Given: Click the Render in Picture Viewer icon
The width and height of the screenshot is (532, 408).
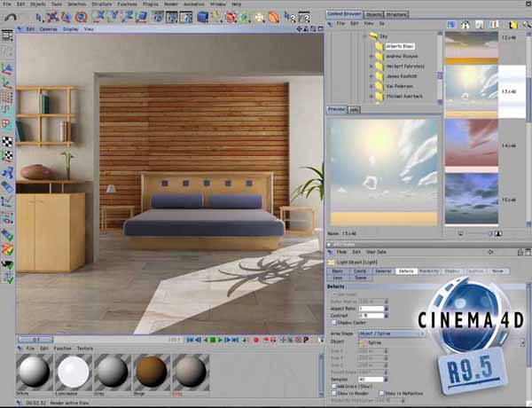Looking at the screenshot, I should tap(172, 17).
